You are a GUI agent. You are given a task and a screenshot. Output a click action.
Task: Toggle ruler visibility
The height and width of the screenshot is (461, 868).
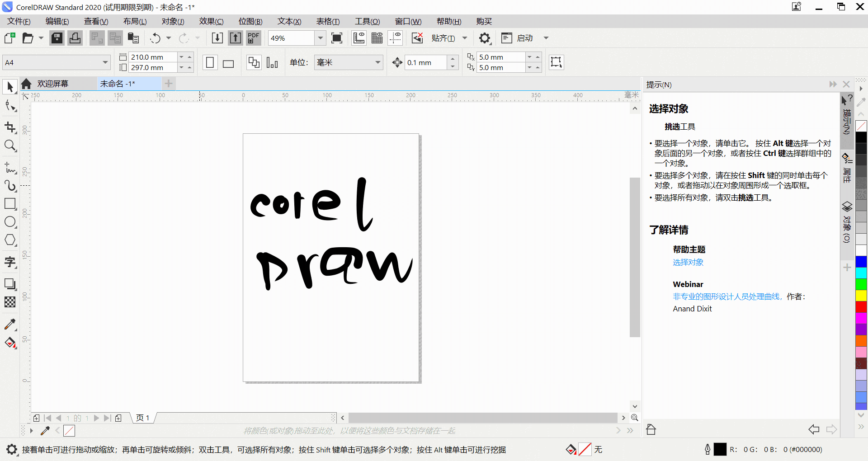359,38
